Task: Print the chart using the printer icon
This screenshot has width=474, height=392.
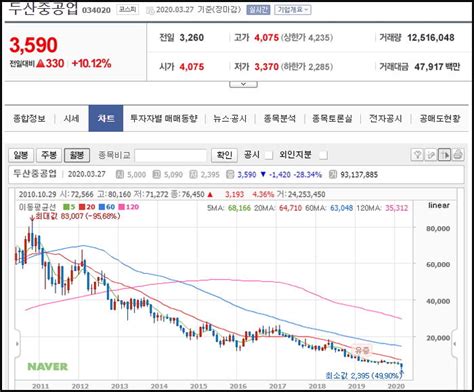Action: click(458, 155)
